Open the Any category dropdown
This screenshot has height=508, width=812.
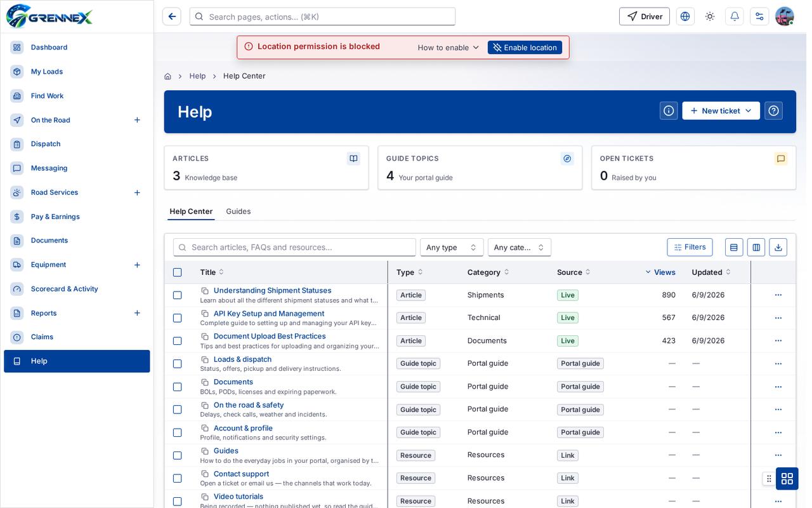[x=520, y=247]
